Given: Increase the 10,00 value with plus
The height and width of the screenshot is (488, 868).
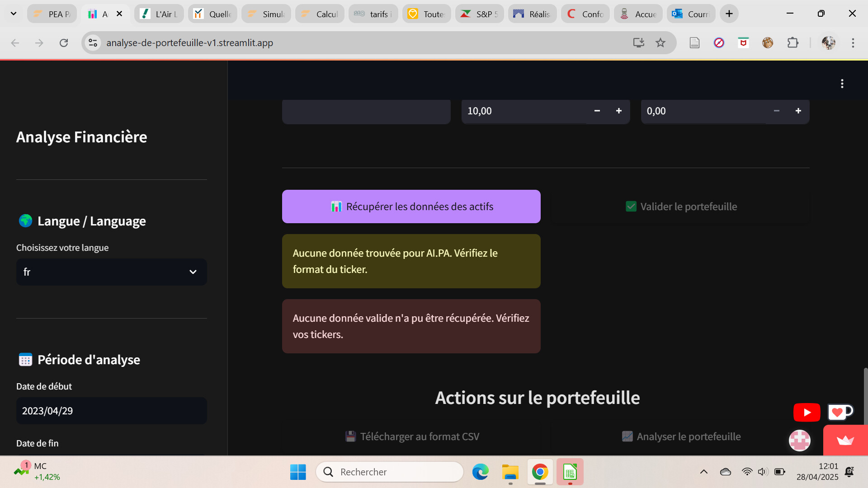Looking at the screenshot, I should [x=618, y=111].
